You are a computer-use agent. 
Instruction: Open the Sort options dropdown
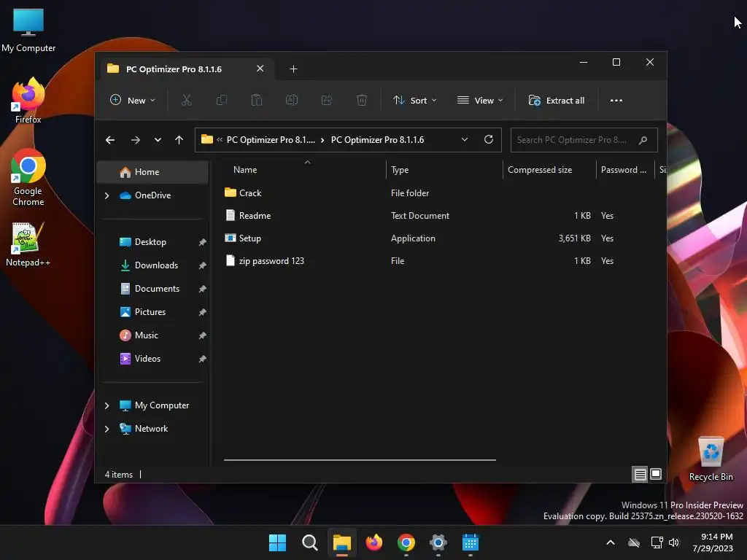click(x=414, y=101)
